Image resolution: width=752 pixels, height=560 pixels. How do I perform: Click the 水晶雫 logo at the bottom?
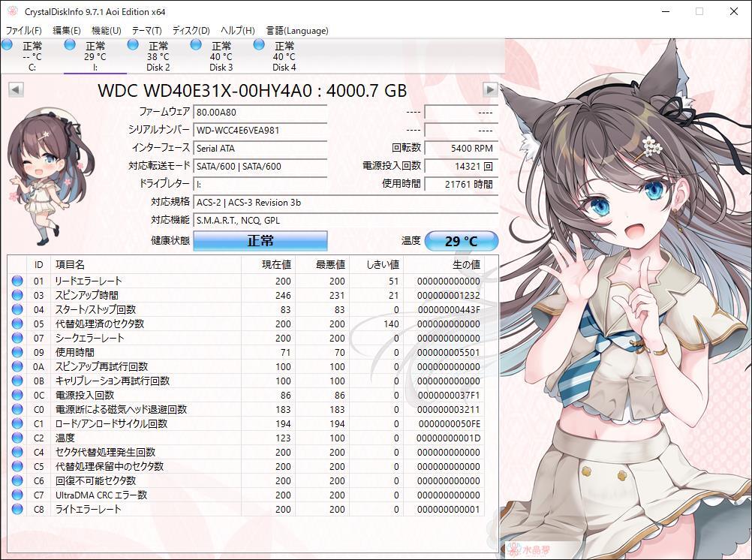[529, 549]
